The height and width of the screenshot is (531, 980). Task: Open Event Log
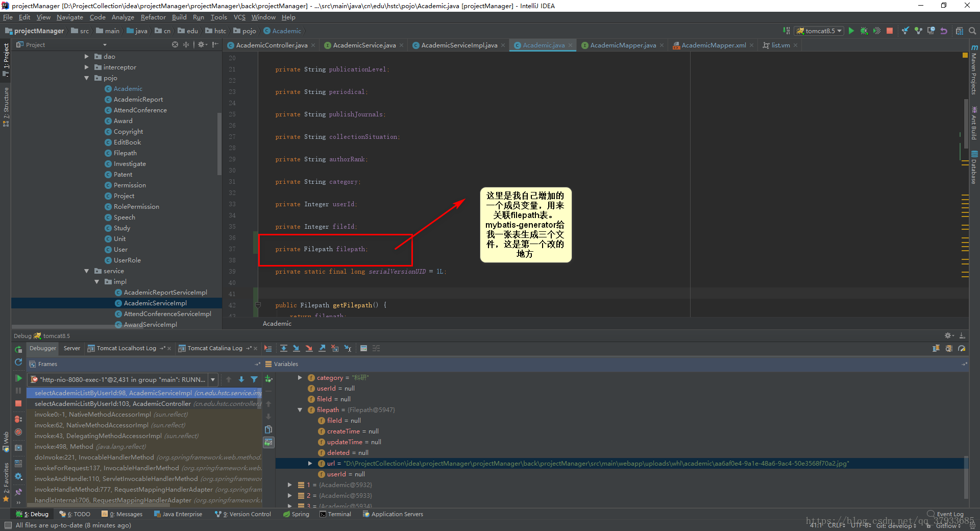[x=945, y=514]
